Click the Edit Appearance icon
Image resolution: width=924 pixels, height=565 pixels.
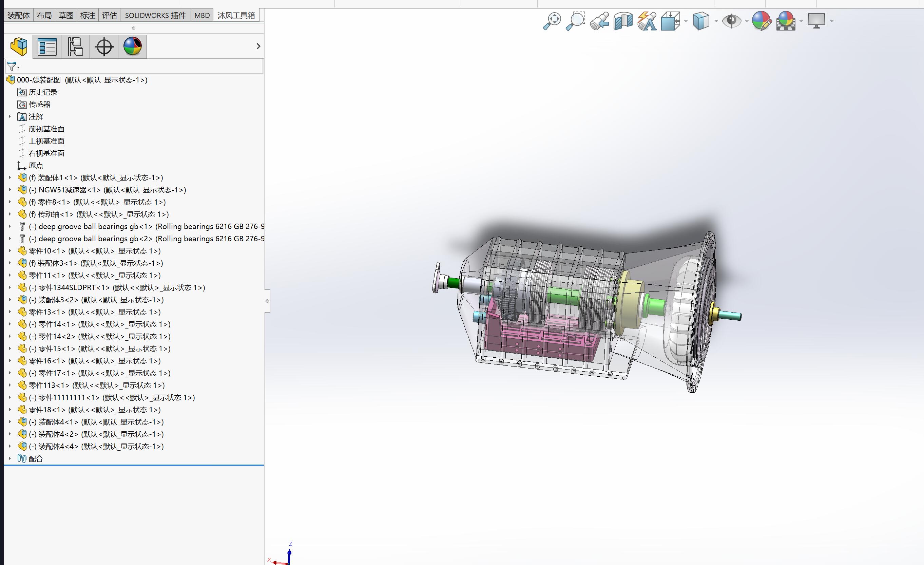pyautogui.click(x=762, y=21)
